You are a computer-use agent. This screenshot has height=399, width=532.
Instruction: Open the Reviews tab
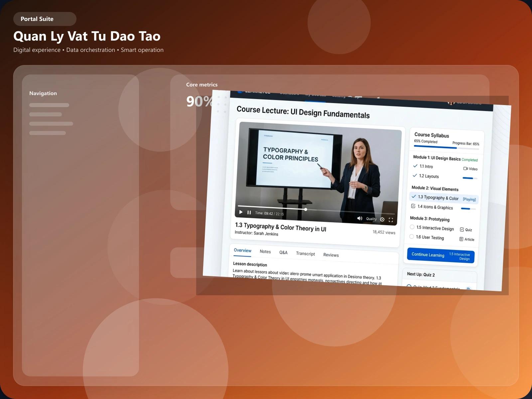pyautogui.click(x=331, y=255)
